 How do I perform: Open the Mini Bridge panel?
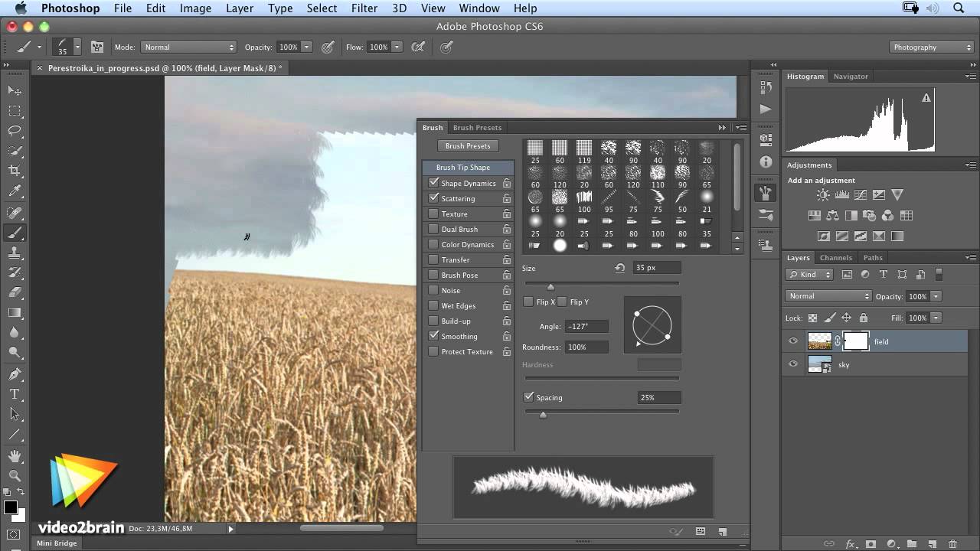point(57,543)
